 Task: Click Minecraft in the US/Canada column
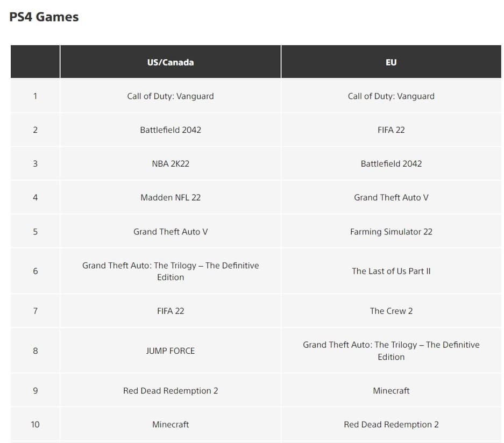tap(171, 424)
